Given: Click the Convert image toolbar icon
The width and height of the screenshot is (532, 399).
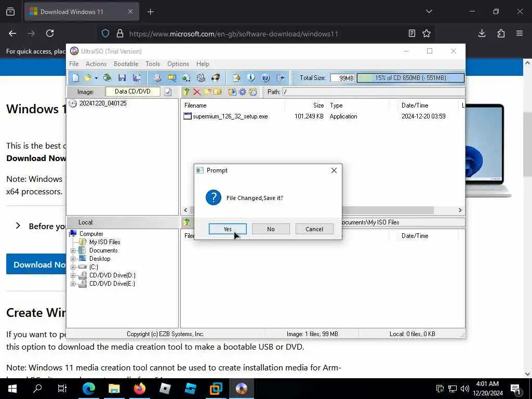Looking at the screenshot, I should pos(172,78).
